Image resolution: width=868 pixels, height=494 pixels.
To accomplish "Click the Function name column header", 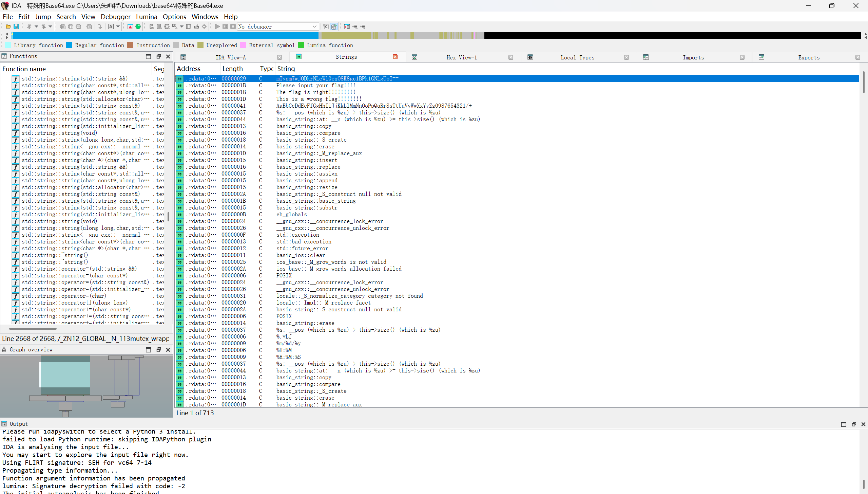I will click(24, 69).
